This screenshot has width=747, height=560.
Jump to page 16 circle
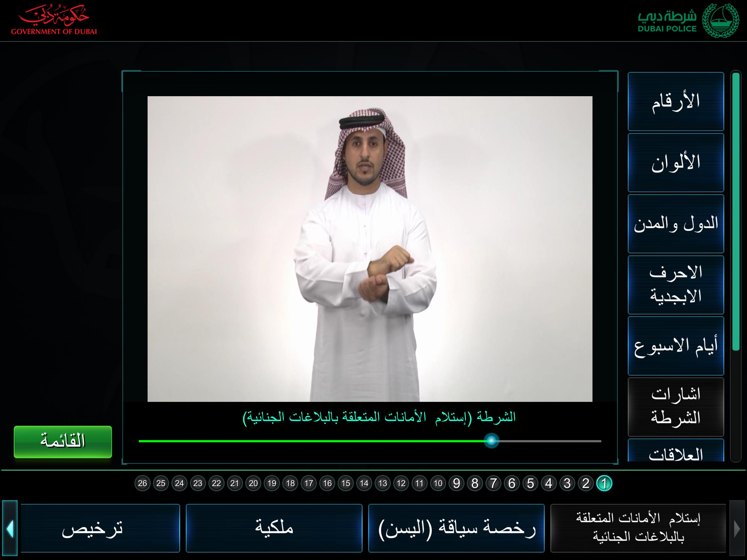(327, 483)
